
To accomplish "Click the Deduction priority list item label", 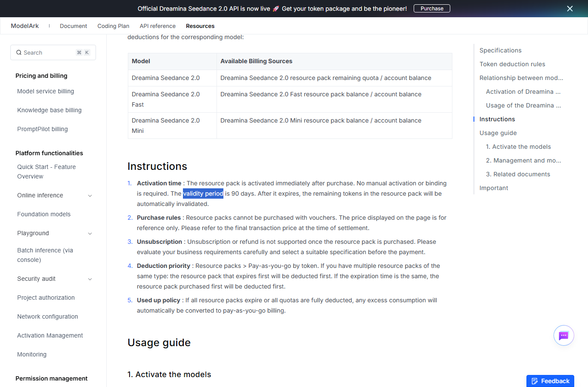I will click(x=164, y=266).
